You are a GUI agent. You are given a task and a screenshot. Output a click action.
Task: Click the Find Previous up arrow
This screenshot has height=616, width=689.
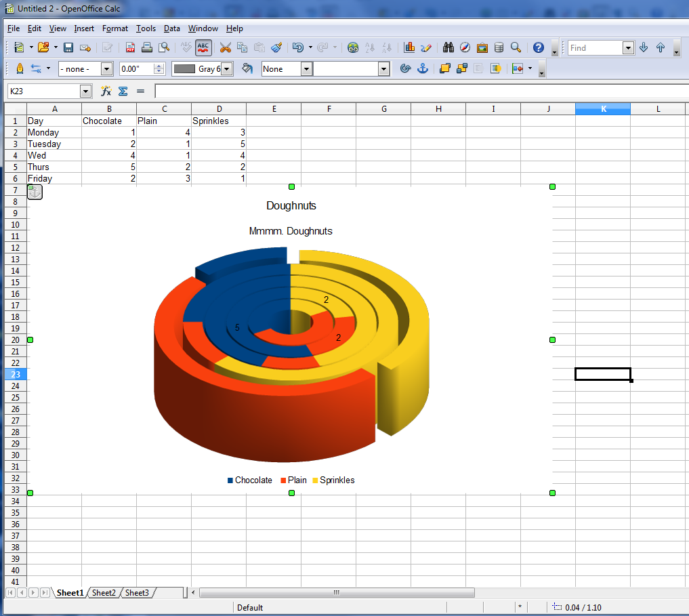click(661, 47)
